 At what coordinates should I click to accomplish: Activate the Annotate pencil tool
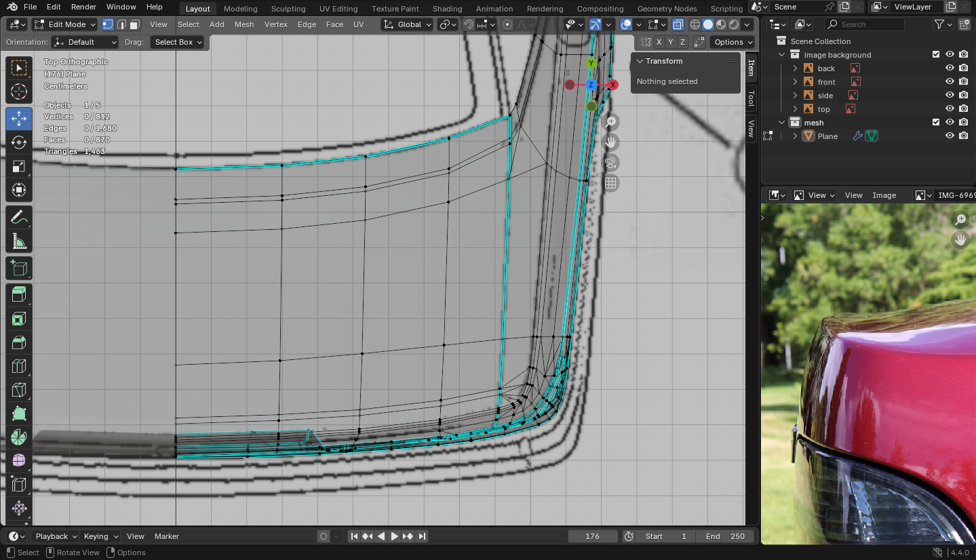tap(19, 217)
